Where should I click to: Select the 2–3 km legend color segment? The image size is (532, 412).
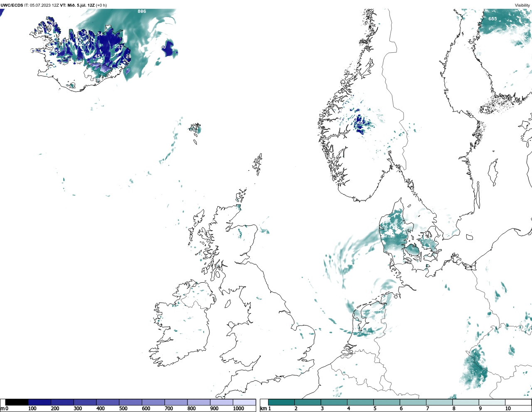(x=308, y=402)
